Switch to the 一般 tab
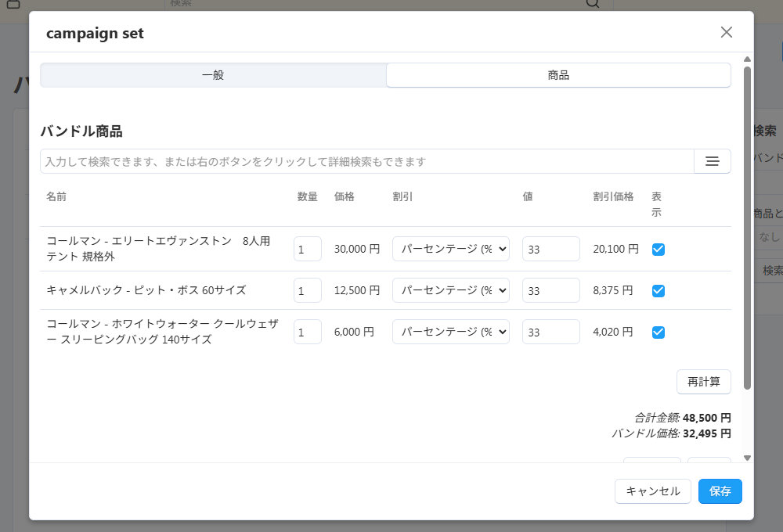Image resolution: width=783 pixels, height=532 pixels. (x=213, y=75)
